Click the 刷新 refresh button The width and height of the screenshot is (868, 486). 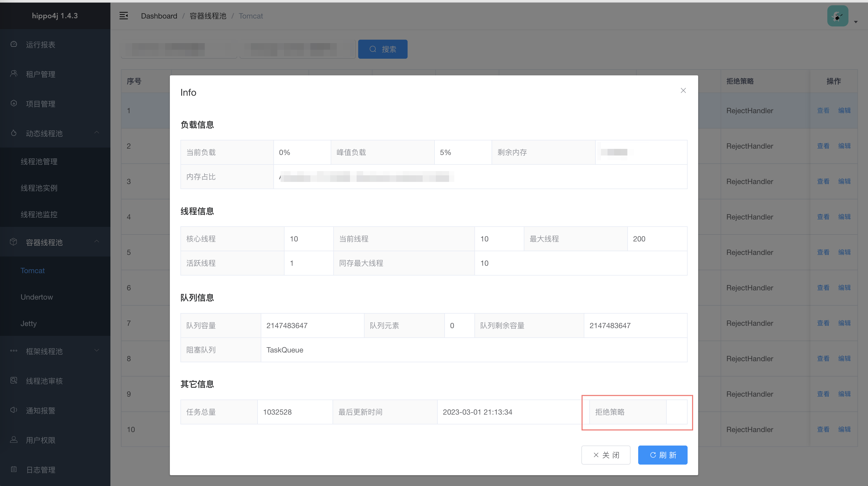tap(663, 455)
